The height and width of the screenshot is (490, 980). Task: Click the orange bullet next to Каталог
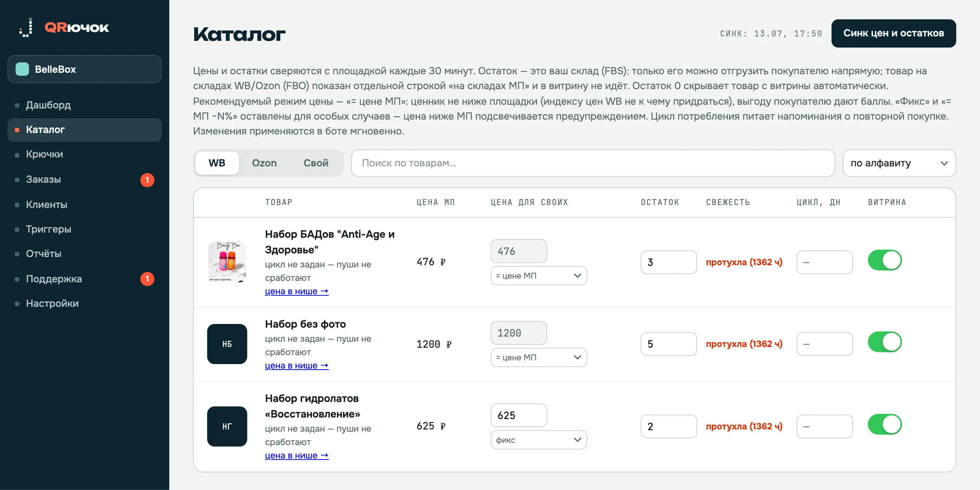coord(17,130)
